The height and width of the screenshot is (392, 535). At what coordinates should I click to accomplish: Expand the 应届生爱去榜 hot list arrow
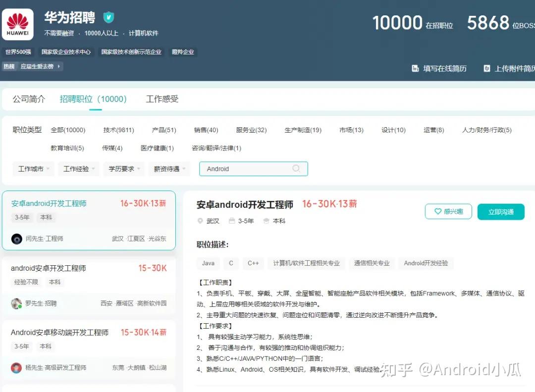58,66
